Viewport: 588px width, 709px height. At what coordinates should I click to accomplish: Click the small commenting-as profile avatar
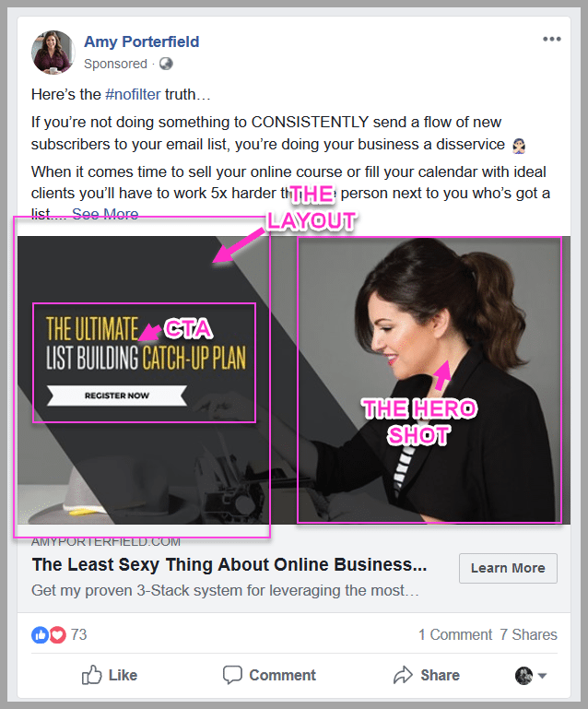tap(523, 676)
